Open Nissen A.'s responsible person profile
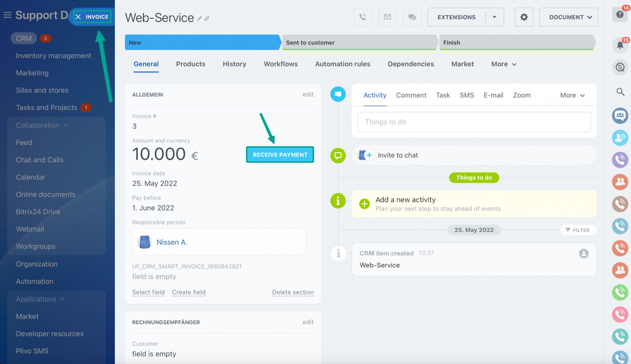 [172, 242]
